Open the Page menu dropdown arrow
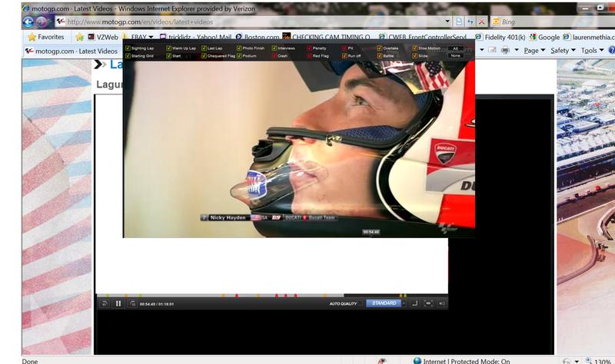The width and height of the screenshot is (615, 364). click(543, 50)
